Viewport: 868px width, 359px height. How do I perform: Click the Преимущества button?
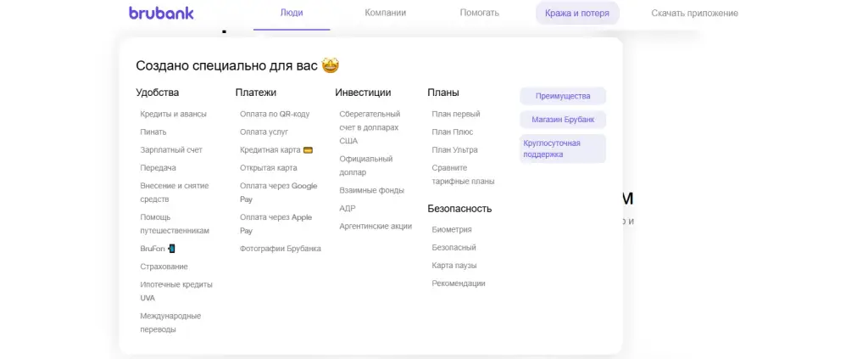coord(563,96)
